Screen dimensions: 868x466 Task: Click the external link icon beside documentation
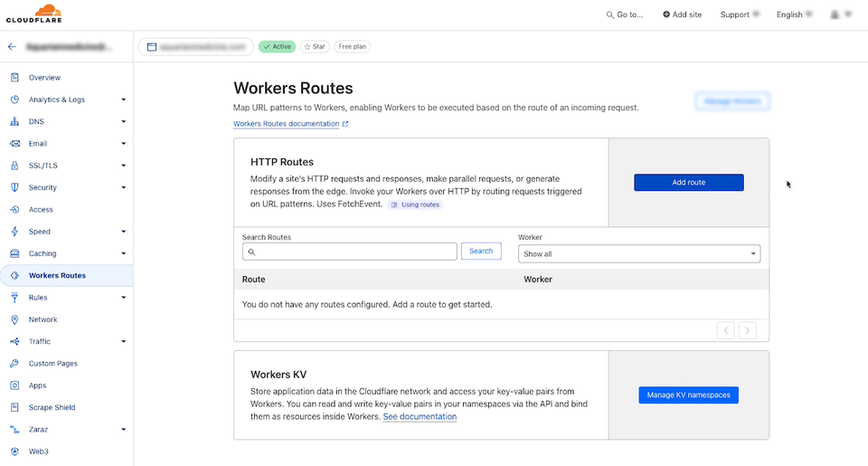pyautogui.click(x=345, y=124)
